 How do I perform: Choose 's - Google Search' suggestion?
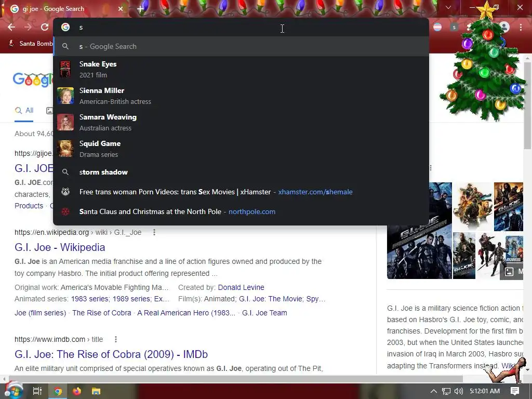click(241, 46)
